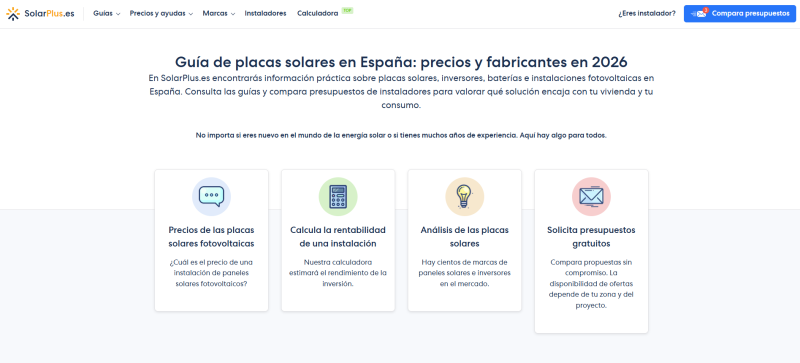Click intro paragraph 'En SolarPlus.es encontrarás información'
Screen dimensions: 800x363
pos(401,92)
